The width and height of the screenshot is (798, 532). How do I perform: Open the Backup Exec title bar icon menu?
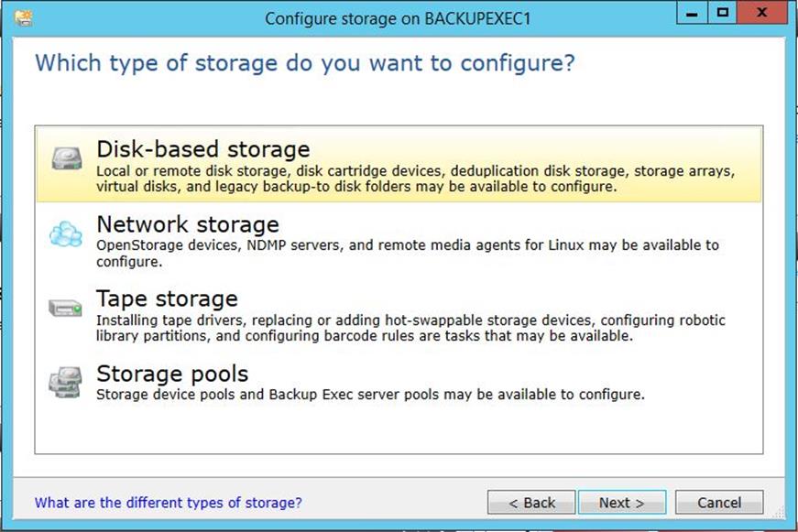coord(24,18)
